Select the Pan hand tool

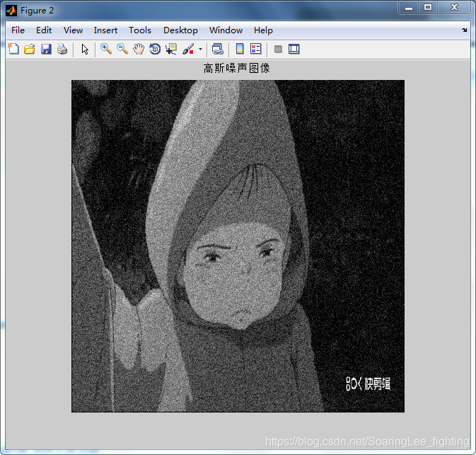[139, 49]
